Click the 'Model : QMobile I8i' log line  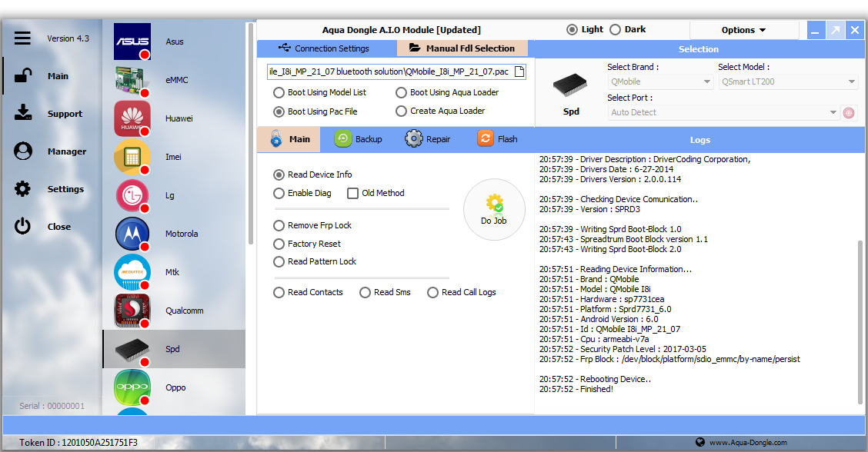tap(595, 289)
